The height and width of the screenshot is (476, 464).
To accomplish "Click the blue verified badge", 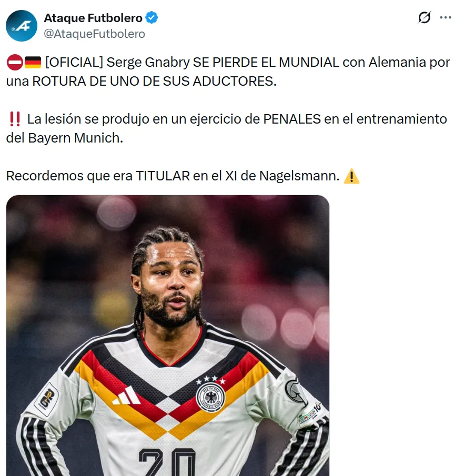I will (152, 17).
